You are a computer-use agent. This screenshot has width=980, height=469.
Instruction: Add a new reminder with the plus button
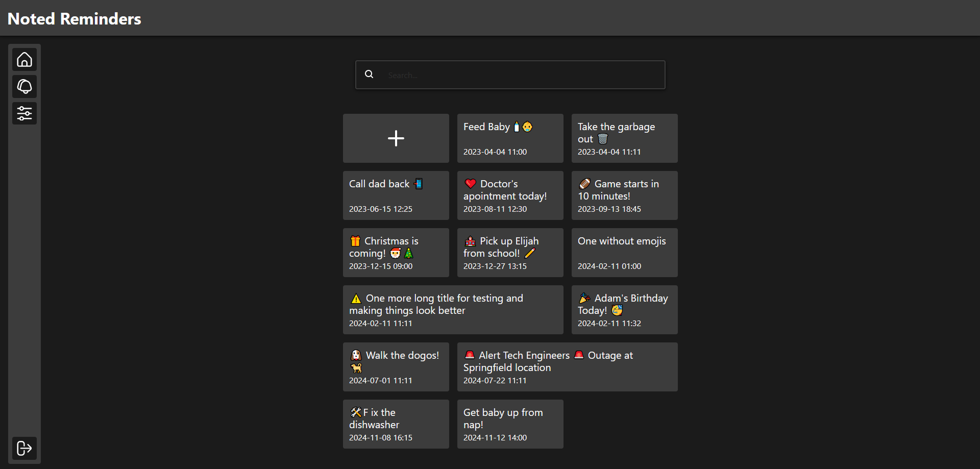point(396,138)
